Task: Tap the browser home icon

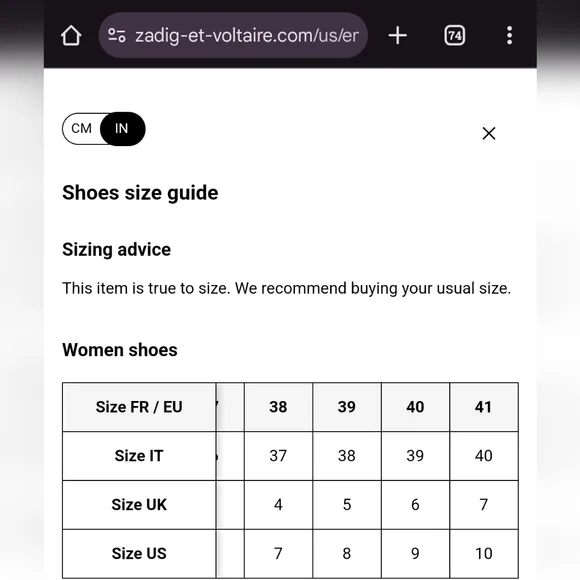Action: 71,36
